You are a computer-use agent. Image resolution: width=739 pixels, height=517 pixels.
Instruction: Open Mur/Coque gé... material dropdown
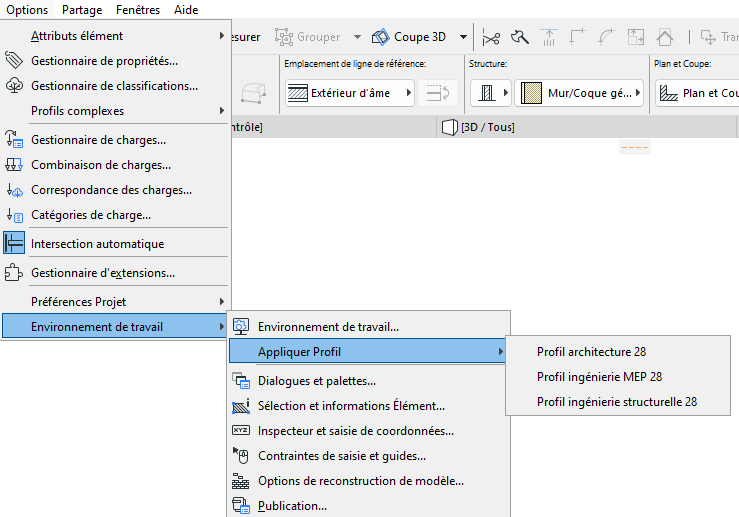579,93
